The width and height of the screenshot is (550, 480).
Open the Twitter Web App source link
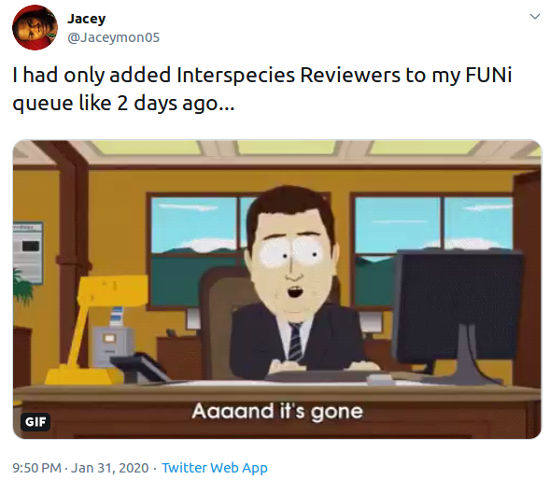(x=215, y=468)
